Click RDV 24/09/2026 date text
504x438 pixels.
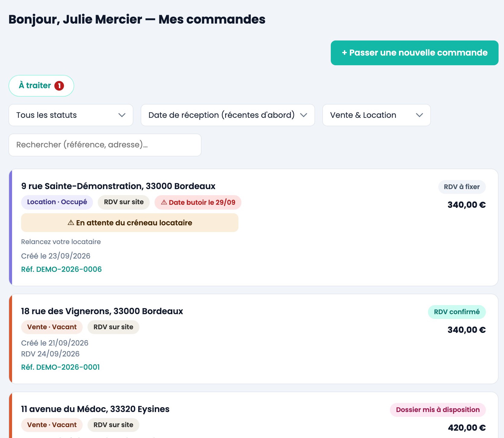pyautogui.click(x=50, y=354)
